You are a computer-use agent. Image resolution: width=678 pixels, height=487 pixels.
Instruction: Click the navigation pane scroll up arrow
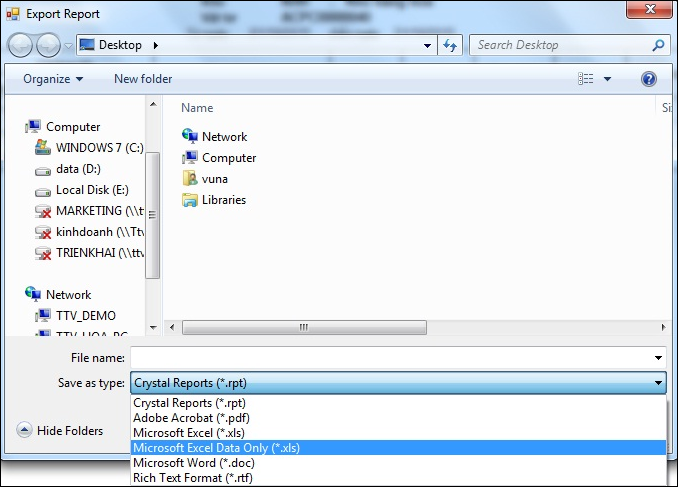(153, 104)
